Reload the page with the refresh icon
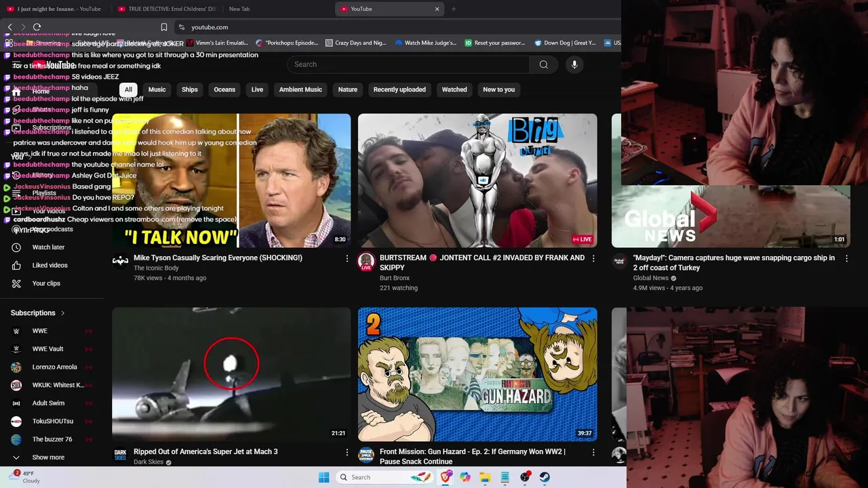 click(x=37, y=27)
